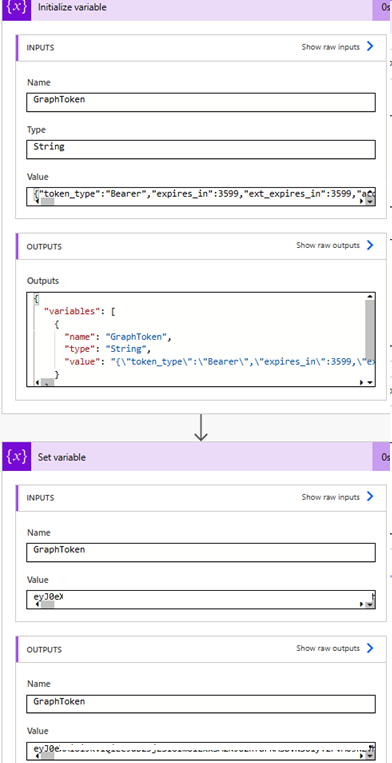Click the Set variable action icon
Image resolution: width=392 pixels, height=763 pixels.
[x=17, y=457]
